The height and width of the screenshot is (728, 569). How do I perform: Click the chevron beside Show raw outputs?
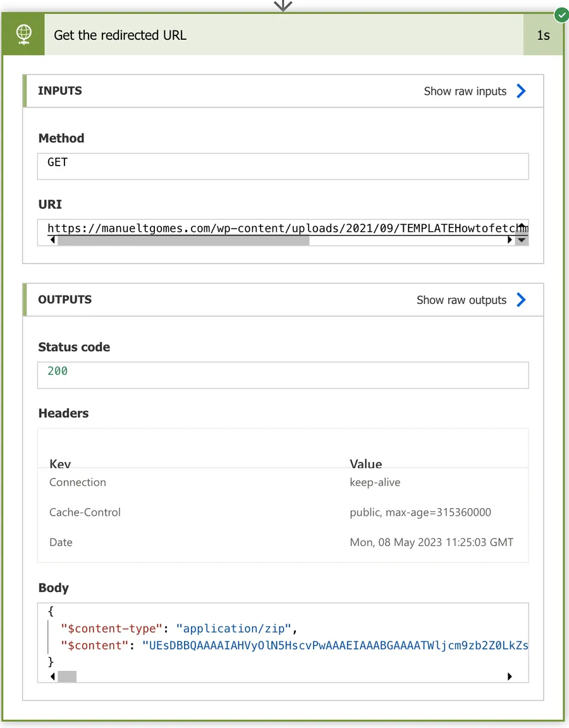(x=521, y=300)
